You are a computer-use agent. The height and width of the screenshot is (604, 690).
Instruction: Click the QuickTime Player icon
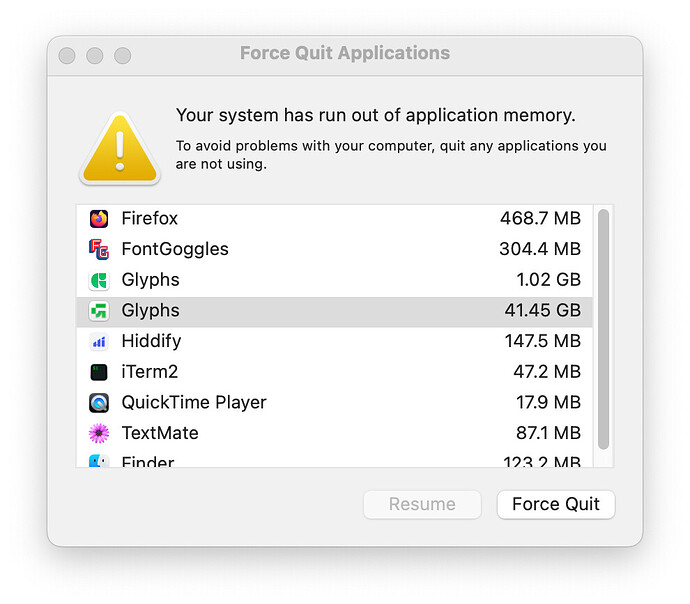tap(99, 403)
